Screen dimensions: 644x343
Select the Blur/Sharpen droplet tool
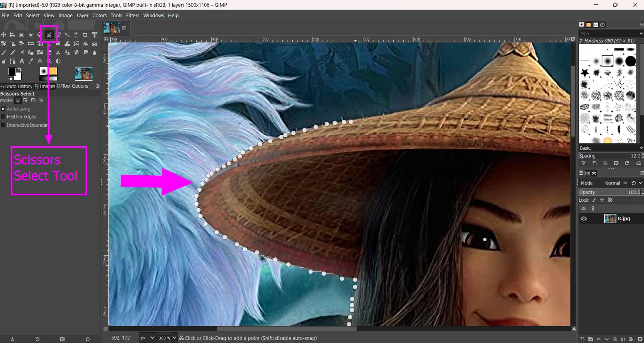click(94, 52)
